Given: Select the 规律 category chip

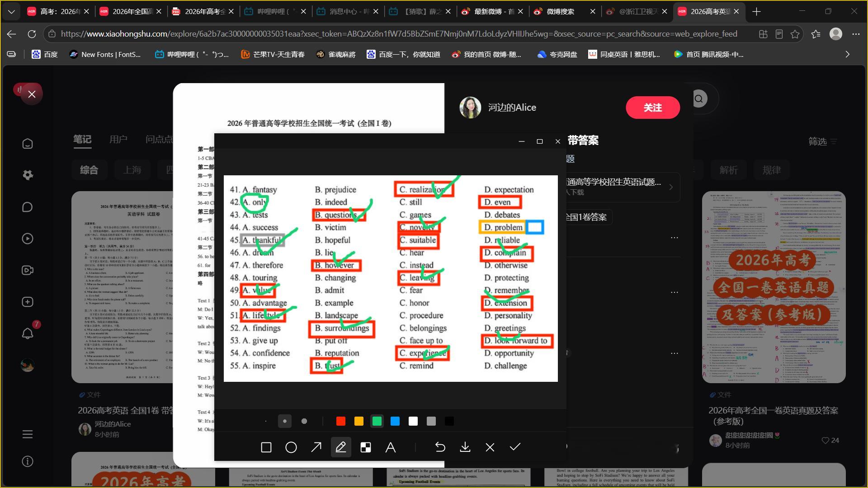Looking at the screenshot, I should point(772,170).
